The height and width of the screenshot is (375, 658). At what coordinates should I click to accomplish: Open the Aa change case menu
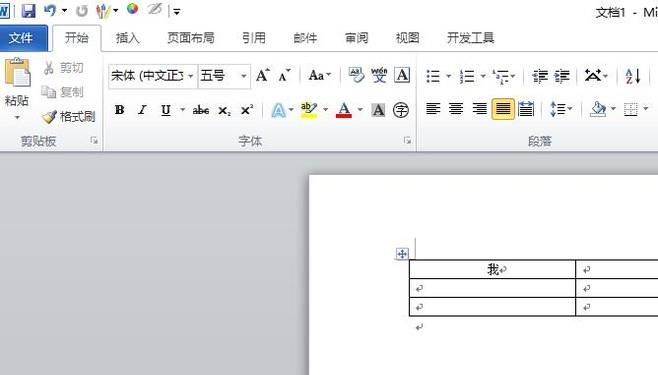click(320, 76)
